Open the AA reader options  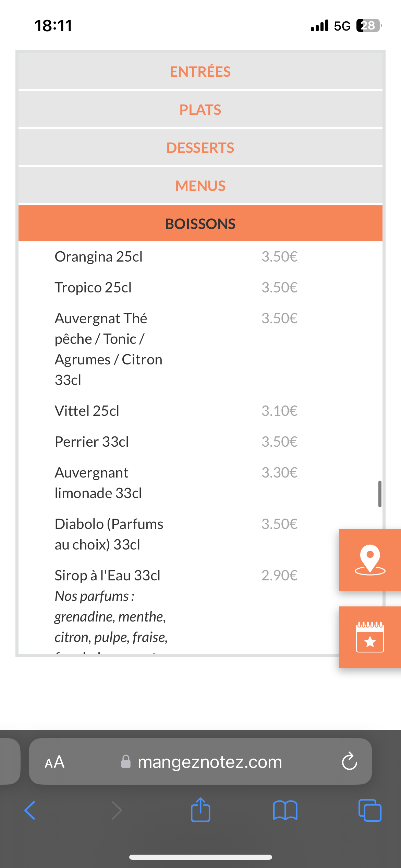pos(55,762)
